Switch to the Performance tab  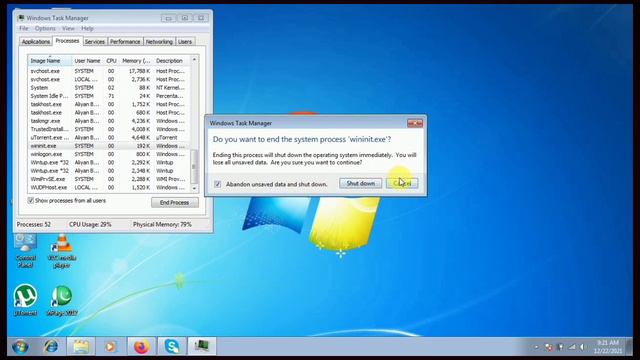pyautogui.click(x=125, y=42)
